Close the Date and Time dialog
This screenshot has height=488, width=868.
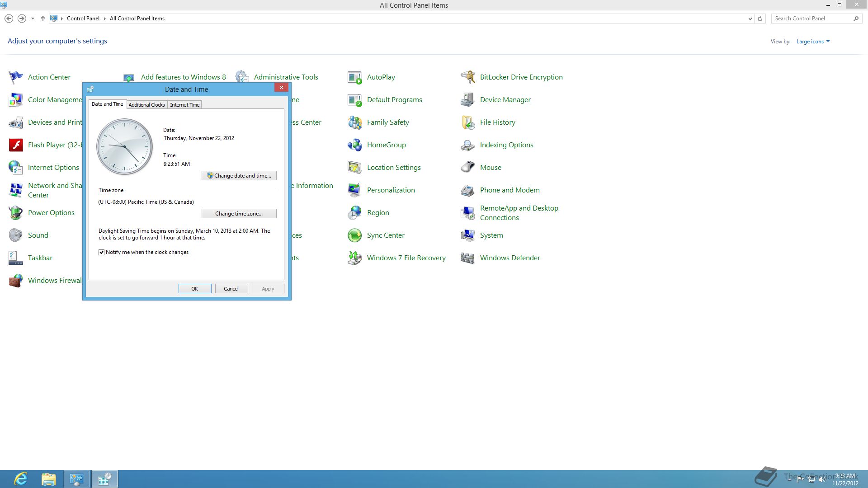coord(282,88)
